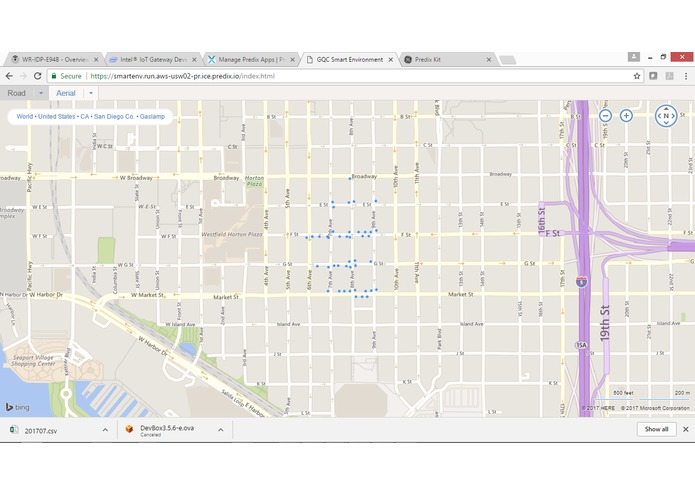
Task: Open options chevron for 201707.csv download
Action: pos(105,430)
